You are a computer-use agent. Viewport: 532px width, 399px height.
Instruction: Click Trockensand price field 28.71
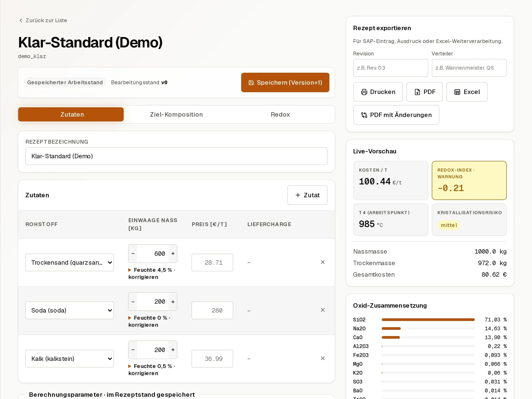[x=212, y=262]
